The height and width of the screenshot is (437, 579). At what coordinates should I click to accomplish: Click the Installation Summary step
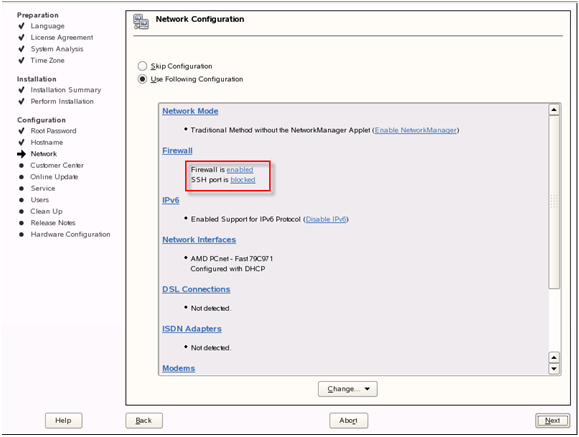(x=66, y=90)
